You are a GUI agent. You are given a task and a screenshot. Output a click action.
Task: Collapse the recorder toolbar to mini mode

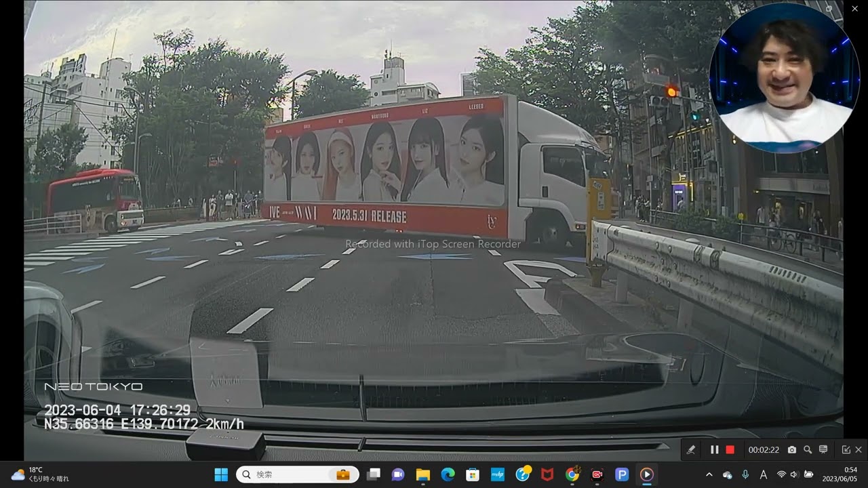point(846,450)
